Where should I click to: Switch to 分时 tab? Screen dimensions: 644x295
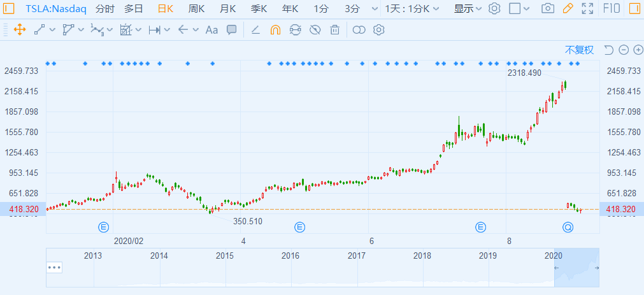click(105, 9)
